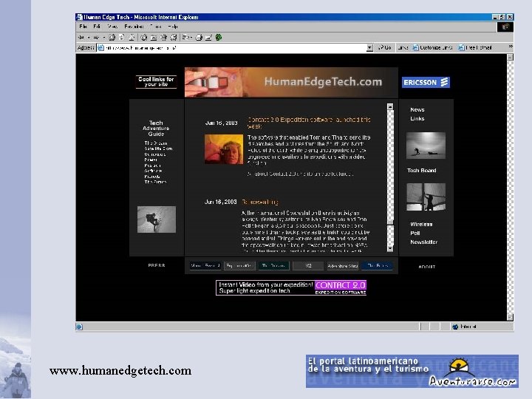Click the Print icon in the toolbar
Viewport: 532px width, 399px height.
click(x=199, y=38)
